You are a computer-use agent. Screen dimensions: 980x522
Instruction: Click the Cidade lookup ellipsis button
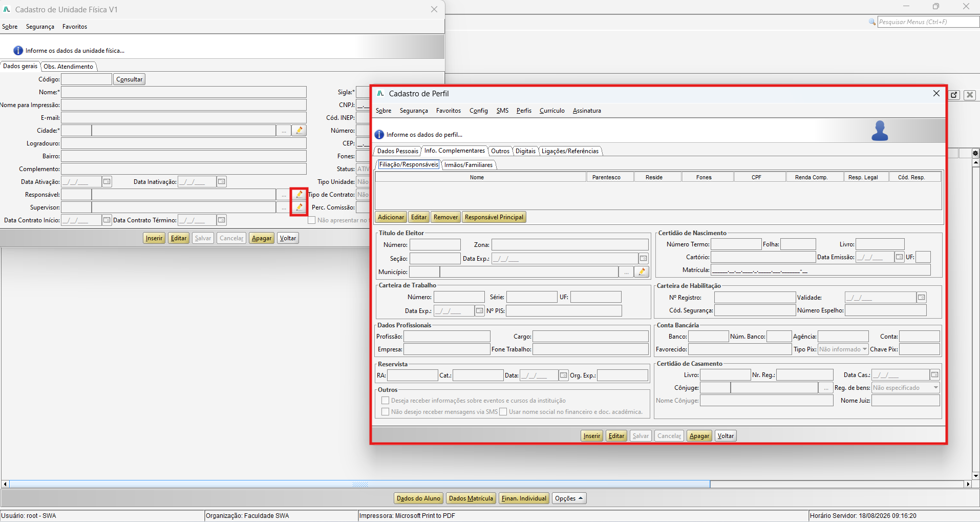point(284,131)
